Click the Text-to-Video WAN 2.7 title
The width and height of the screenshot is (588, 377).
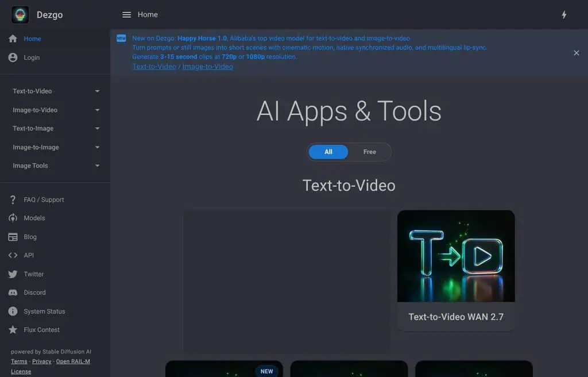pyautogui.click(x=456, y=317)
